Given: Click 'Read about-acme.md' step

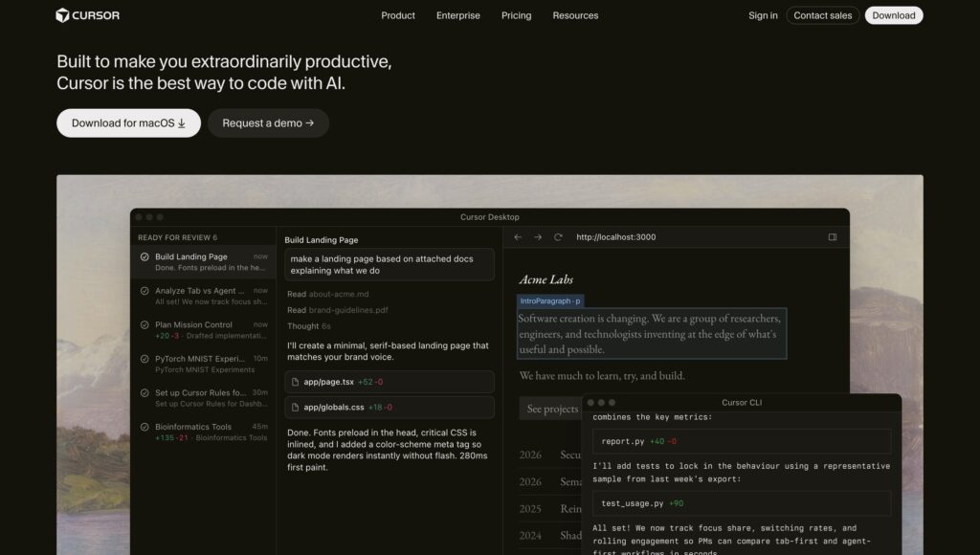Looking at the screenshot, I should coord(328,295).
